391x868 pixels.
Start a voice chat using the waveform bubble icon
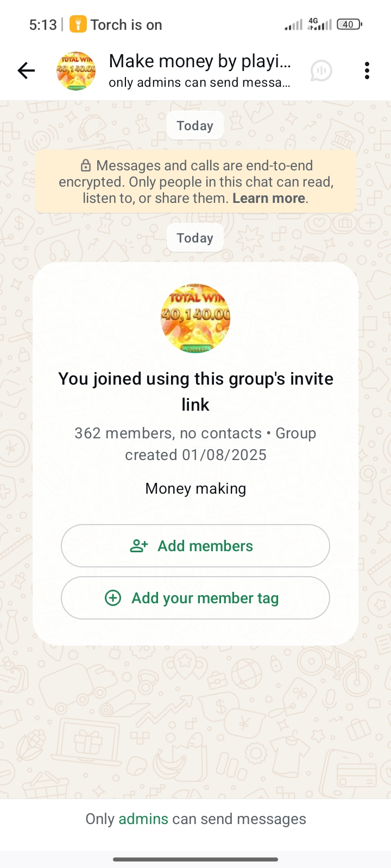pyautogui.click(x=321, y=71)
